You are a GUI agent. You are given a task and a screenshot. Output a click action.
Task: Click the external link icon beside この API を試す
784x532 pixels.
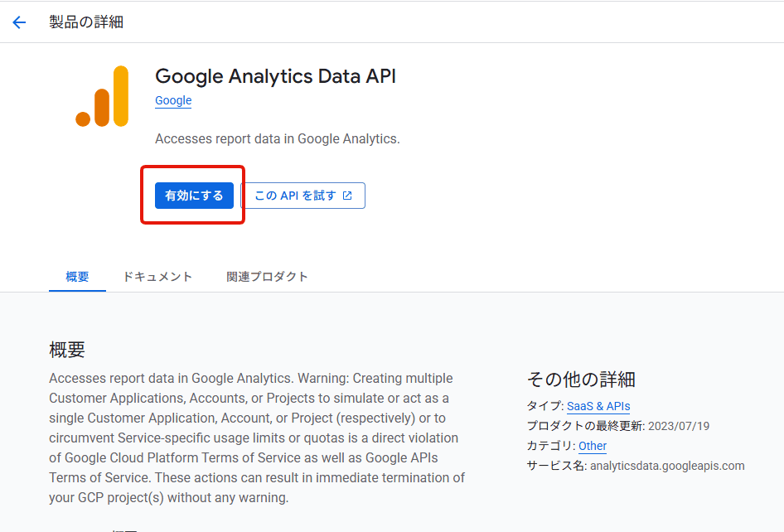point(348,196)
